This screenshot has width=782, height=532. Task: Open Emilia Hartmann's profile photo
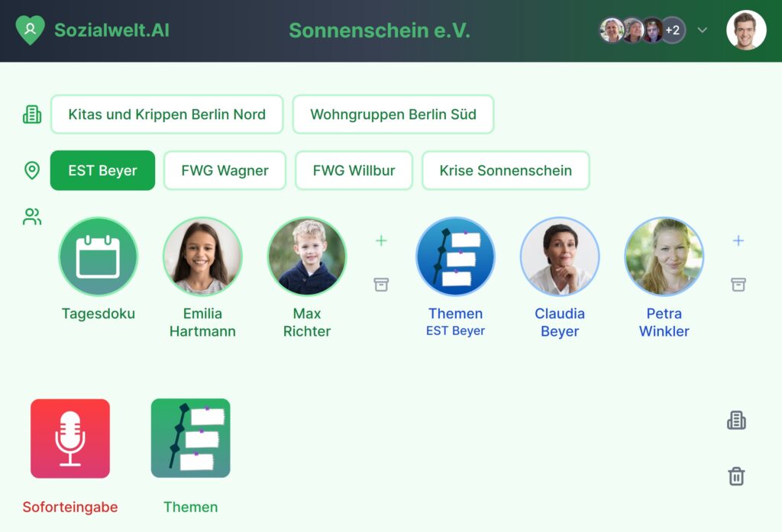pos(202,256)
